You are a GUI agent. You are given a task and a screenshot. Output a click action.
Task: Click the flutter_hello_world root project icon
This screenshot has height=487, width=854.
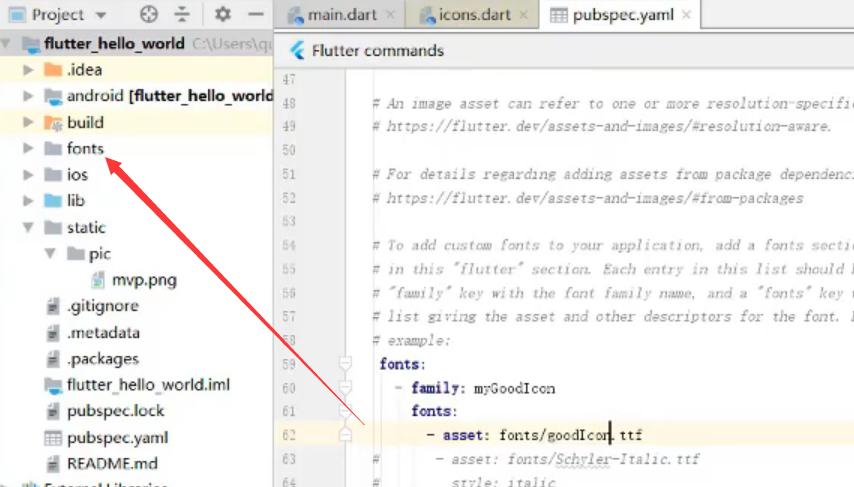tap(31, 44)
